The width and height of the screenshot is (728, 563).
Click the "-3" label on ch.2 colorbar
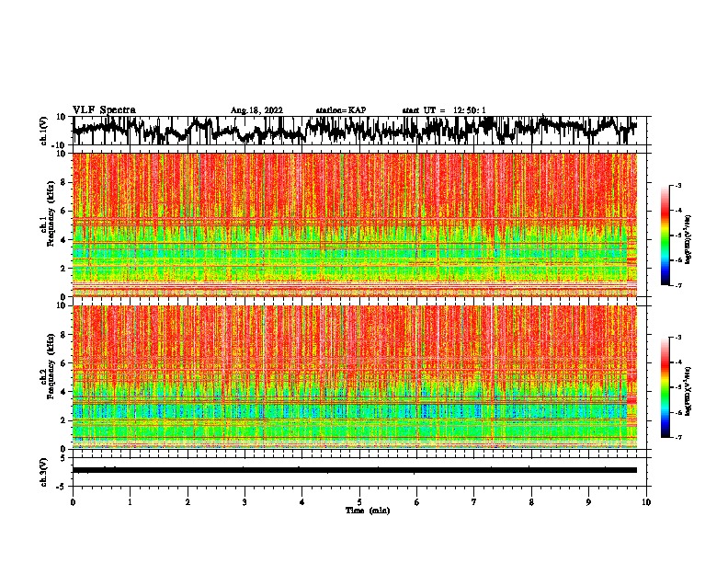677,338
